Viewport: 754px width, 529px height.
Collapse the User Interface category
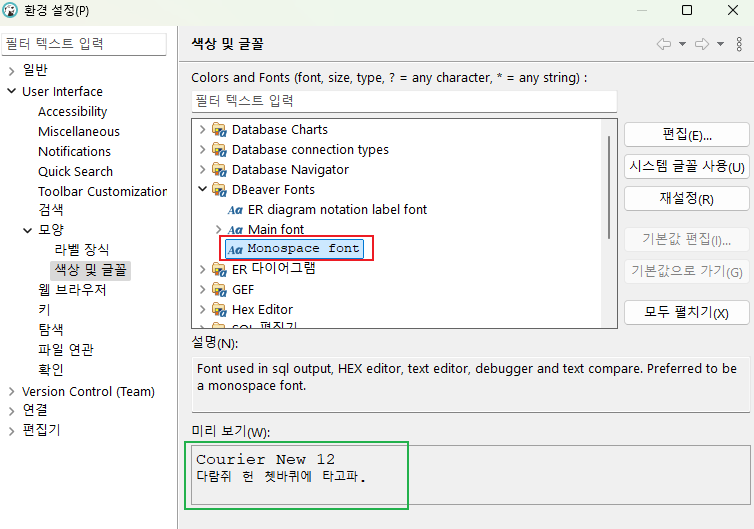(12, 91)
